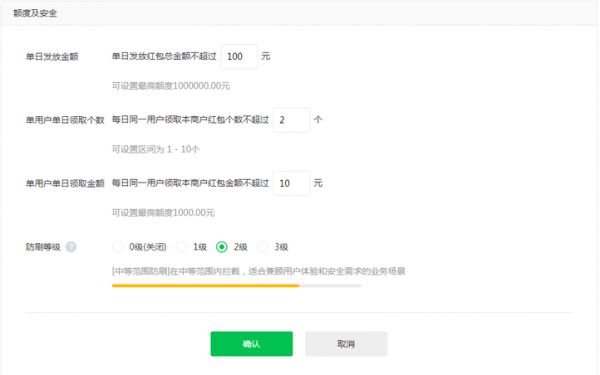Click the yellow anti-fraud level progress bar
Screen dimensions: 600x375
pos(205,285)
